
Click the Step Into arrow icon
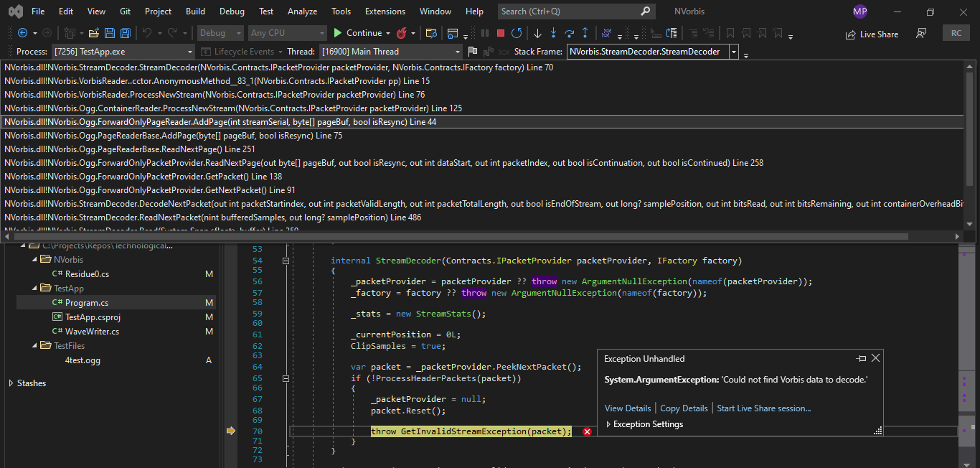[553, 33]
